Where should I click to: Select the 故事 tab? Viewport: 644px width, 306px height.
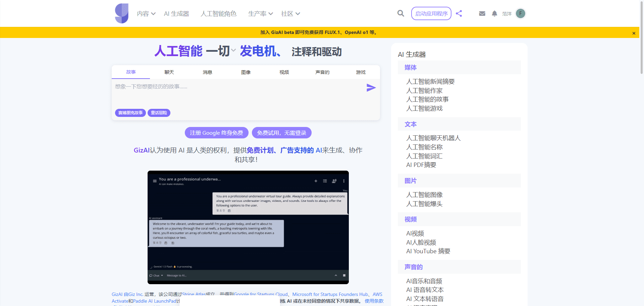click(131, 72)
